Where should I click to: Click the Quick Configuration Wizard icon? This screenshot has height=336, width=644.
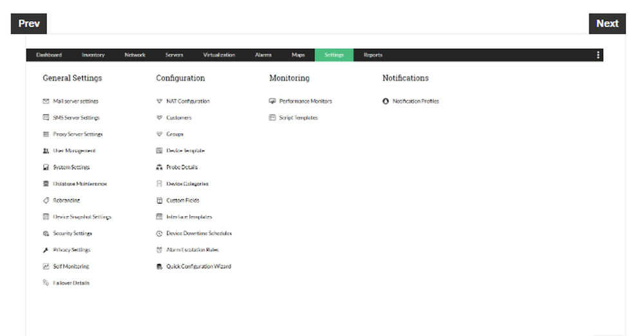[x=159, y=266]
